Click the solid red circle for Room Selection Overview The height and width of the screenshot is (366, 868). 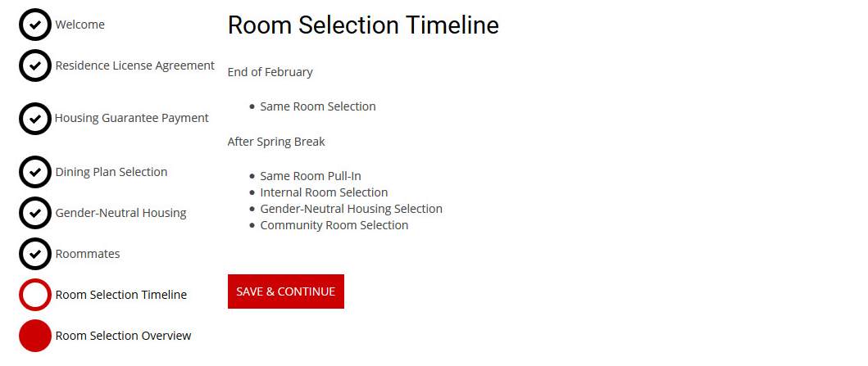pos(35,336)
